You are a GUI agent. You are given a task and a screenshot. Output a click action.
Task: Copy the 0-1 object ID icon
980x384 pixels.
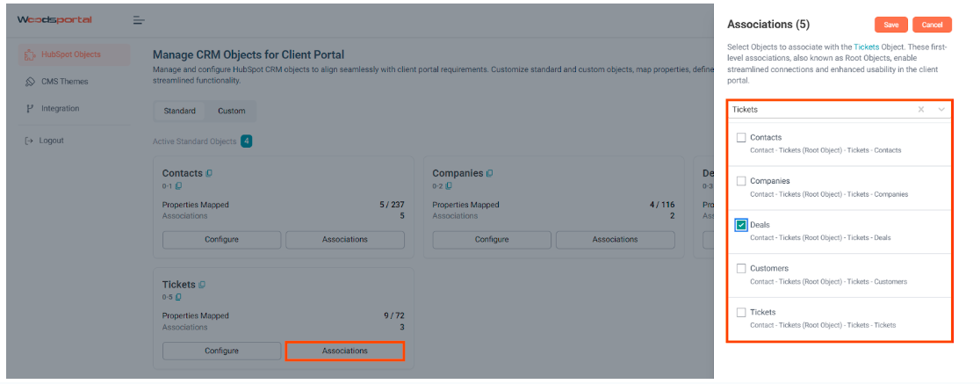pyautogui.click(x=179, y=185)
